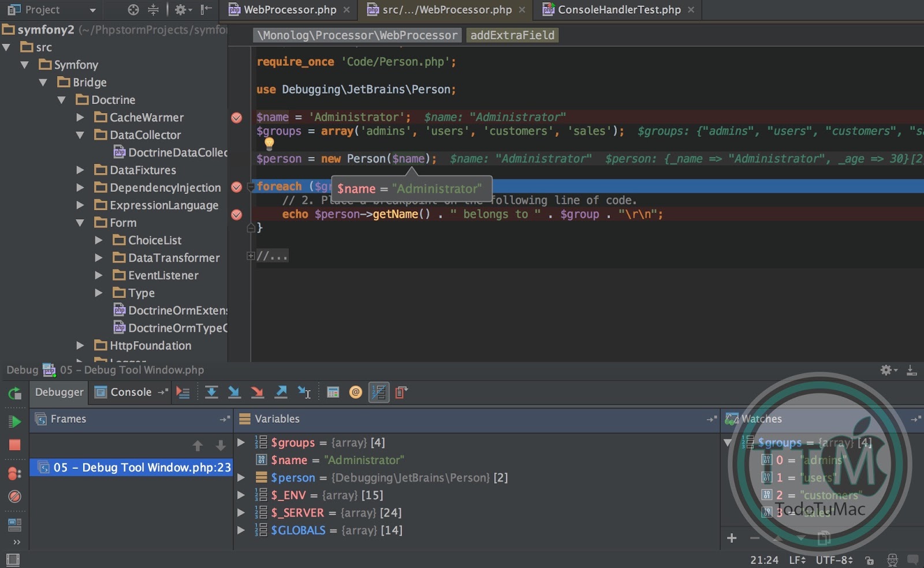Click the Step Out icon
Screen dimensions: 924x568
(281, 393)
